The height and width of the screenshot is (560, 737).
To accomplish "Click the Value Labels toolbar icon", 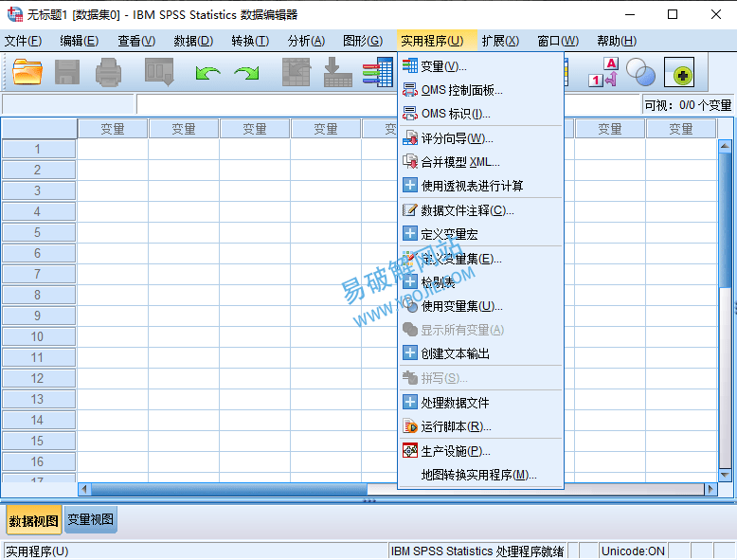I will click(603, 72).
